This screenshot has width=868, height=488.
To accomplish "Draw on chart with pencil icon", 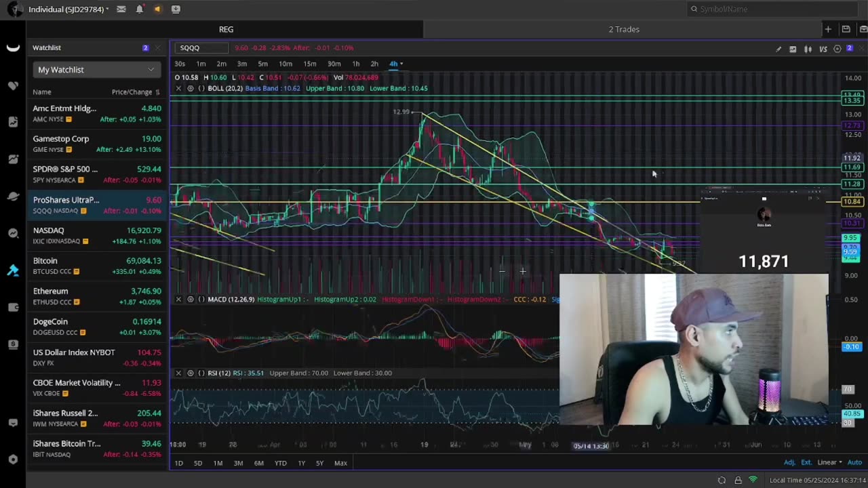I will 778,49.
